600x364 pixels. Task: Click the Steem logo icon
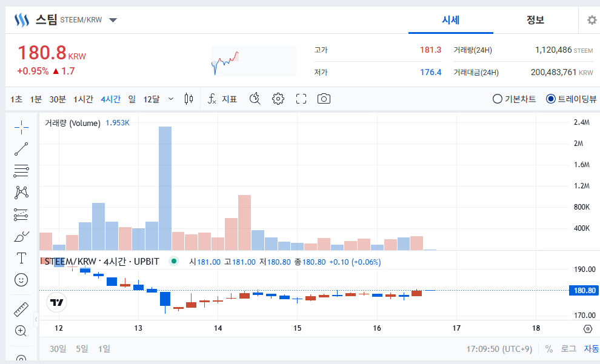[21, 20]
